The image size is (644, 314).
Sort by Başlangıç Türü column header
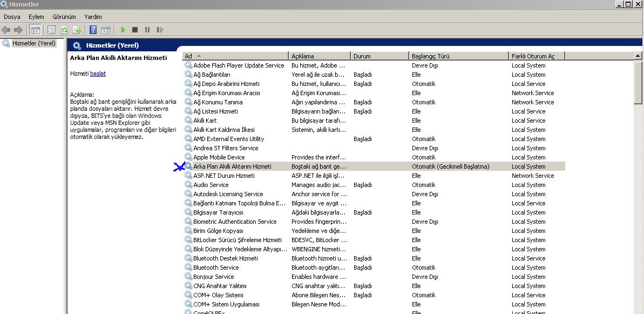coord(458,56)
